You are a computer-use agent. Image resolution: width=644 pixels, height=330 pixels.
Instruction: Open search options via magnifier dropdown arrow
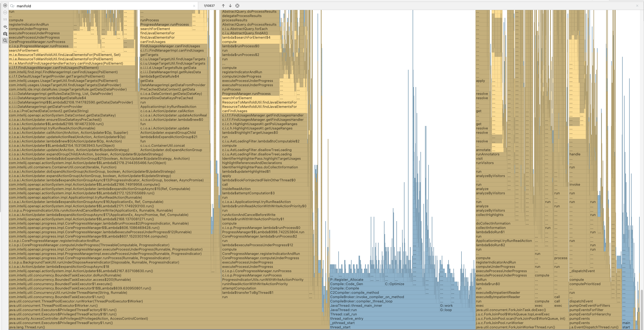[14, 6]
